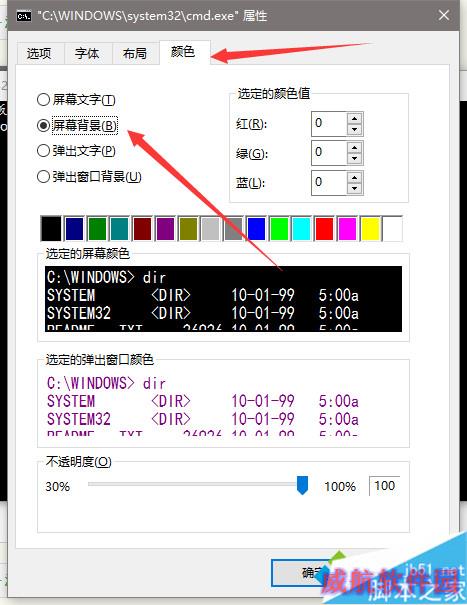Click the 选定的屏幕颜色 preview area
Image resolution: width=467 pixels, height=605 pixels.
(x=223, y=299)
